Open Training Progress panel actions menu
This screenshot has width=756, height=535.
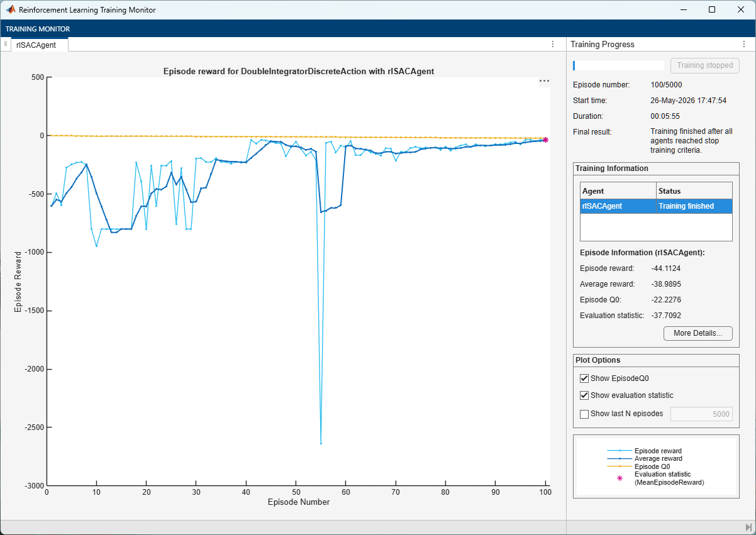pyautogui.click(x=744, y=44)
